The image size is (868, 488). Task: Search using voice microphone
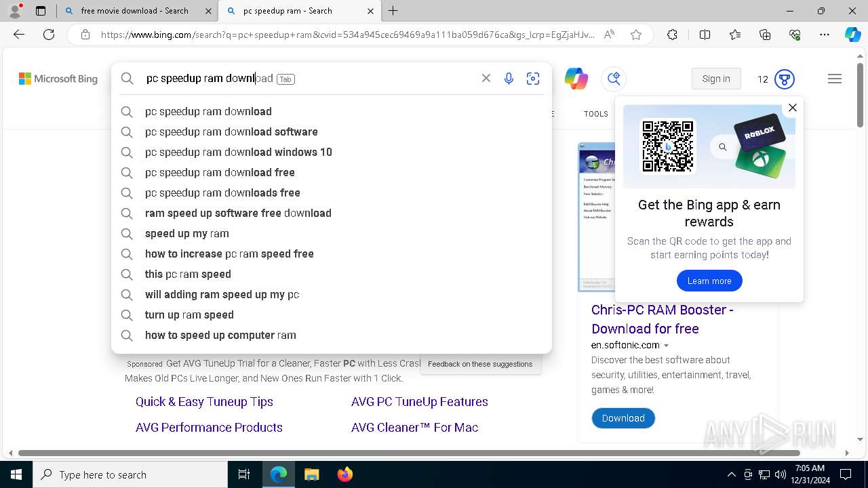click(x=509, y=79)
